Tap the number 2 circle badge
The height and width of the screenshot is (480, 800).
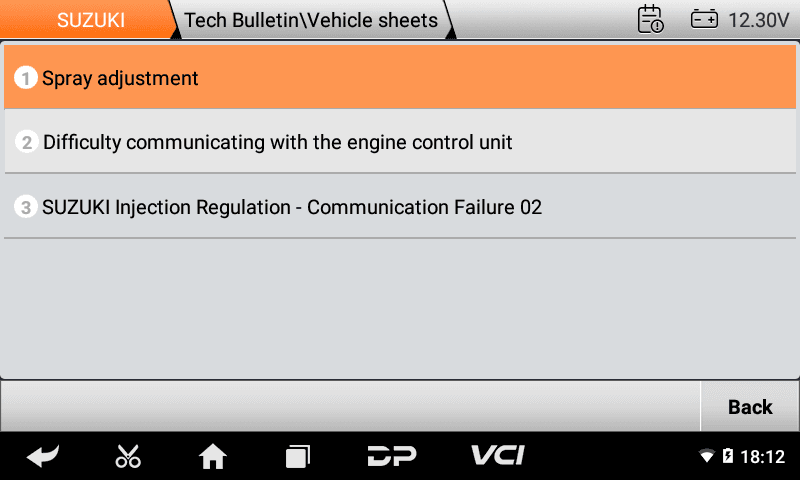(x=27, y=142)
